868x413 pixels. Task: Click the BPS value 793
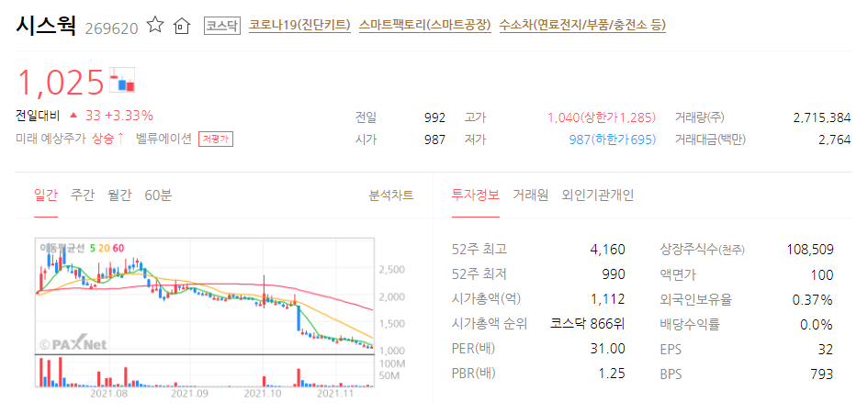pos(823,374)
